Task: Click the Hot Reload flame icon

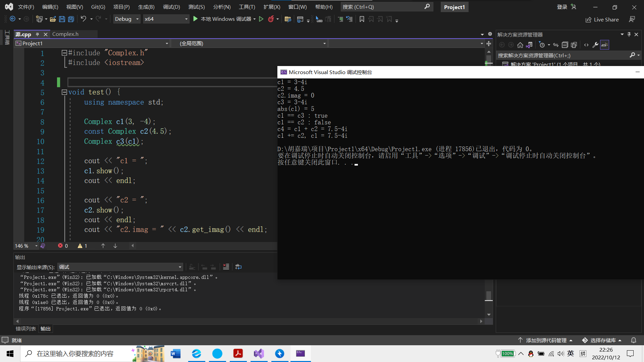Action: 271,19
